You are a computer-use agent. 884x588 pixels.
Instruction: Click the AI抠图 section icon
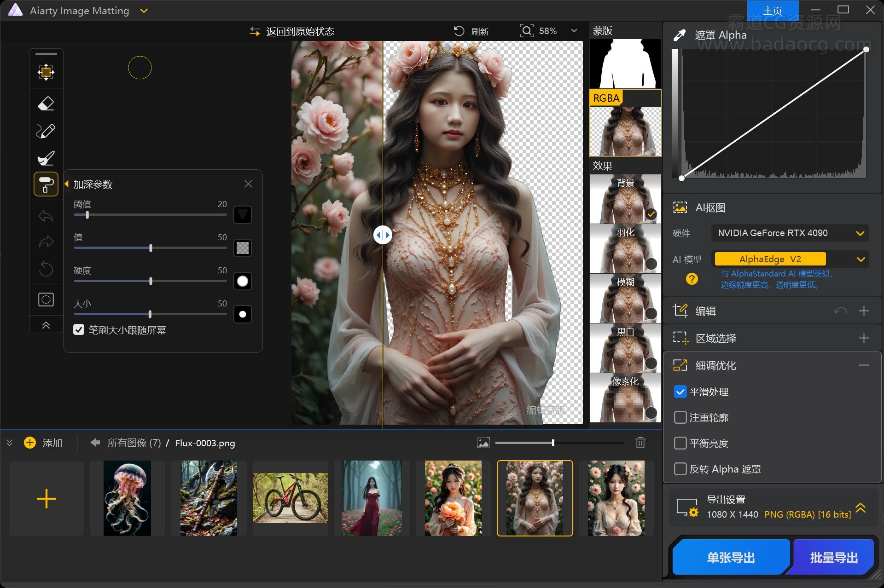[x=680, y=208]
